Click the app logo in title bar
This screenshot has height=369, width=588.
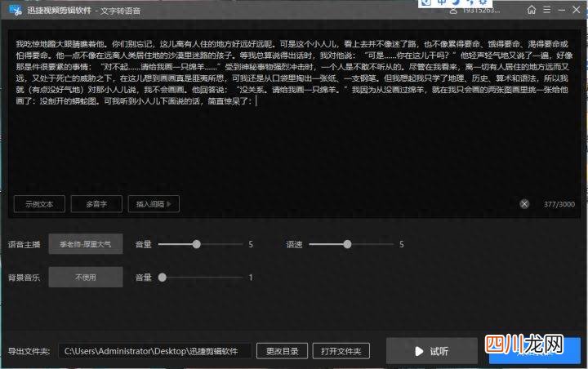click(16, 10)
